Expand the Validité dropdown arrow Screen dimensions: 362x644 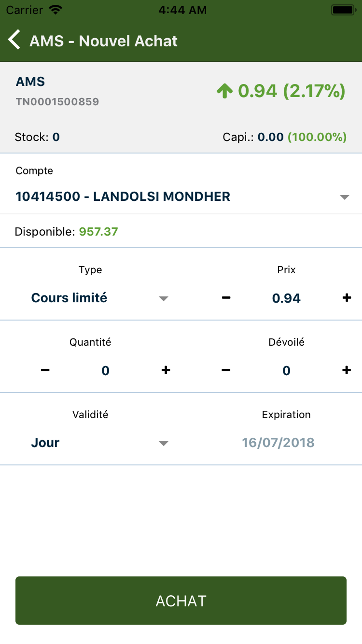pos(164,443)
